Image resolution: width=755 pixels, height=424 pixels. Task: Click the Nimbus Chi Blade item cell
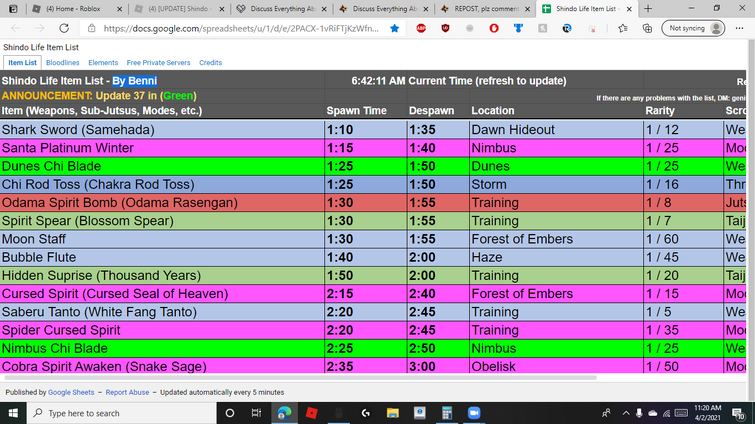pos(162,348)
